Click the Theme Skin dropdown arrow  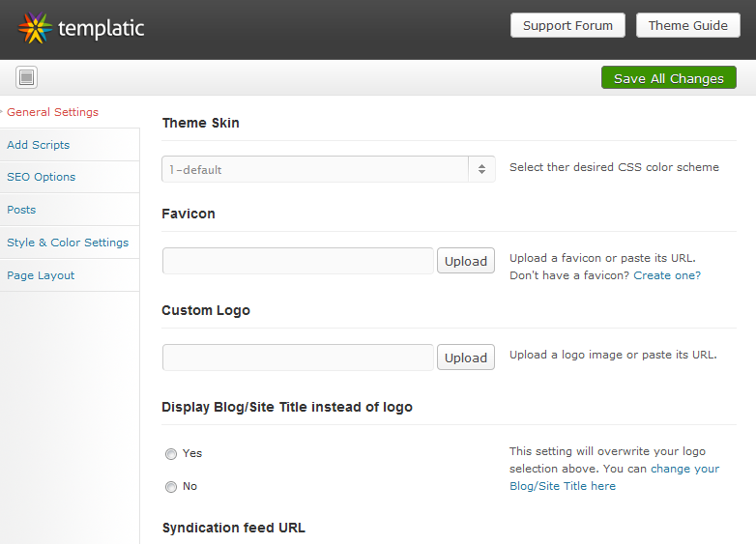click(481, 169)
